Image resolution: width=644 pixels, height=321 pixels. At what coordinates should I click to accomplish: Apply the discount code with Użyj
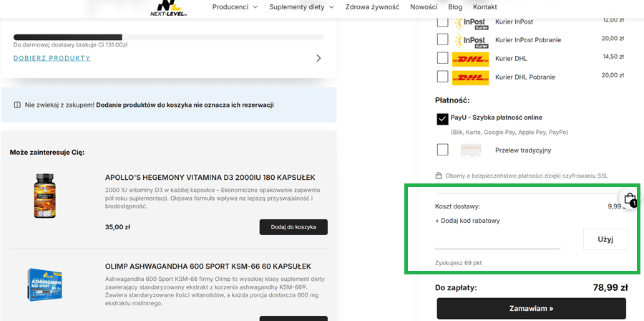(x=605, y=239)
